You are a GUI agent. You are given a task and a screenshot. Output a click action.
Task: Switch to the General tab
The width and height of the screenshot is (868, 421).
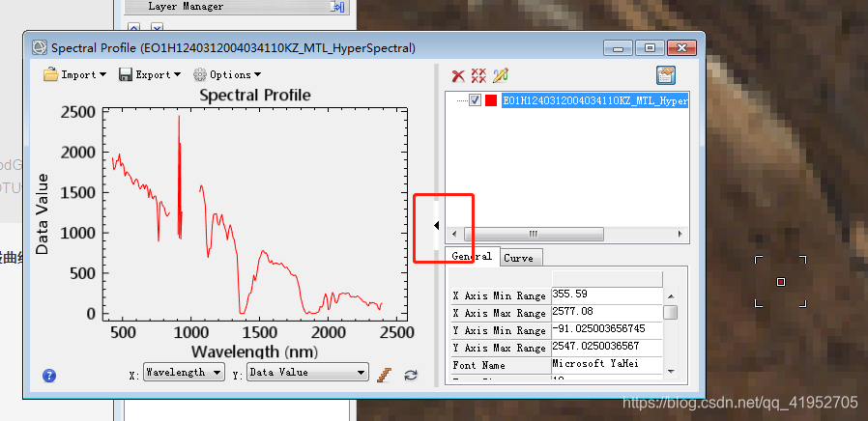pyautogui.click(x=472, y=256)
